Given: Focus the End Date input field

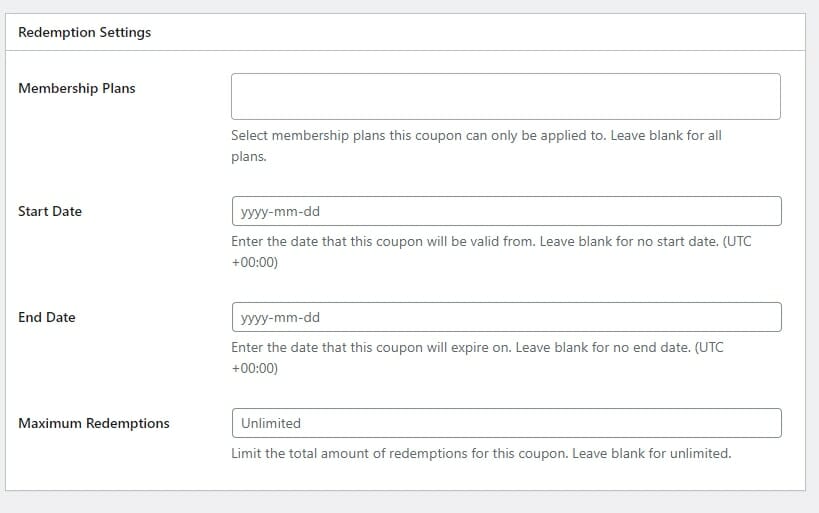Looking at the screenshot, I should pyautogui.click(x=507, y=317).
